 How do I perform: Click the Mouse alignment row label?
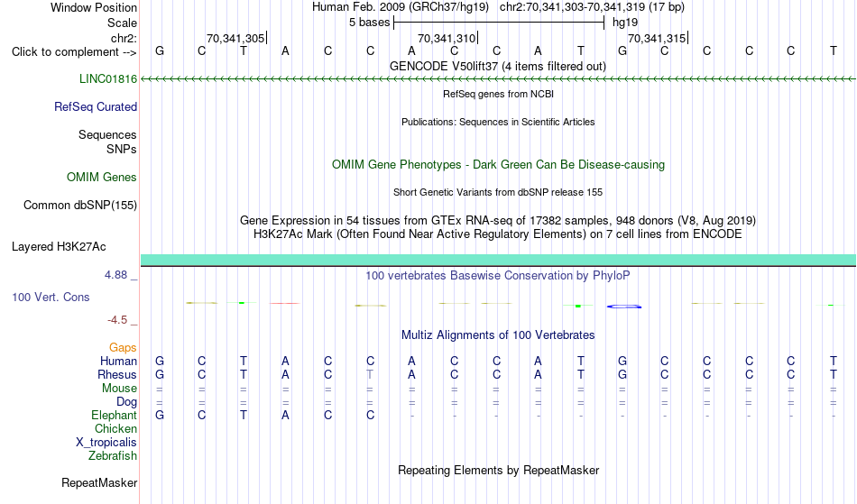coord(119,389)
